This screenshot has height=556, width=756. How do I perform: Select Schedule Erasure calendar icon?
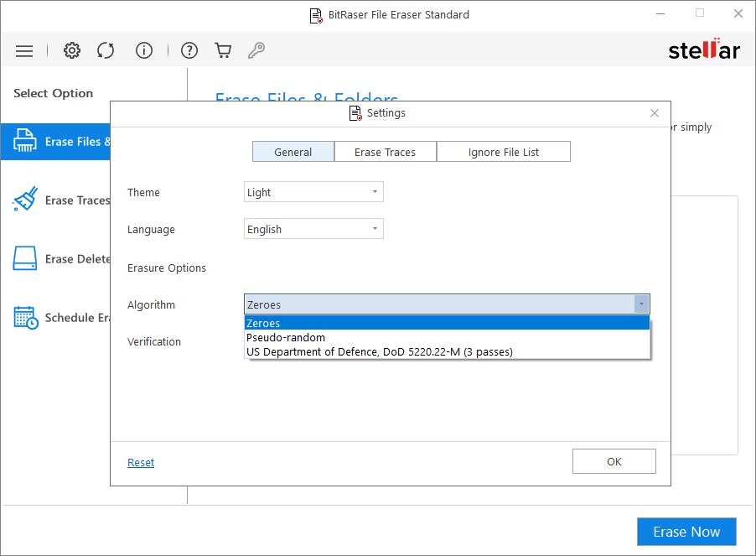[x=26, y=318]
